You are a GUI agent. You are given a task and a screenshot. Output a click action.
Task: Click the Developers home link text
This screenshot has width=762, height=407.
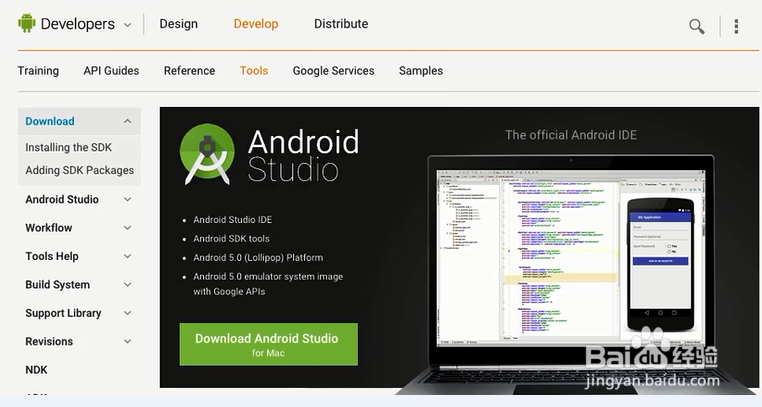pyautogui.click(x=78, y=24)
